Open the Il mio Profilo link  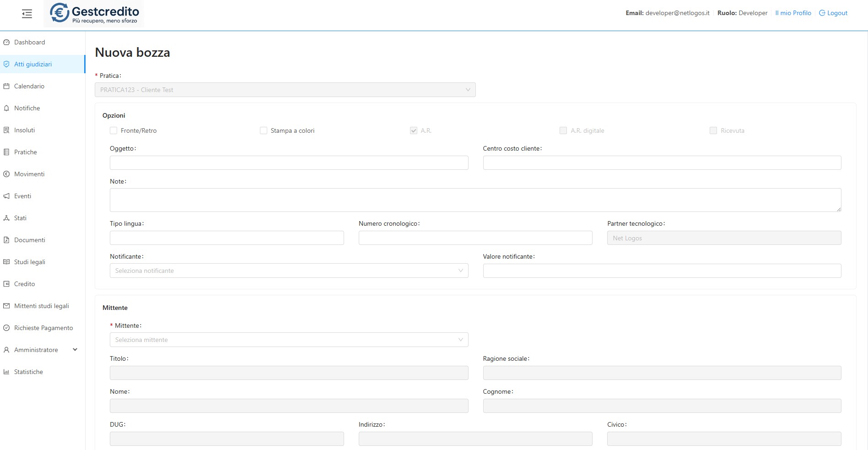793,13
